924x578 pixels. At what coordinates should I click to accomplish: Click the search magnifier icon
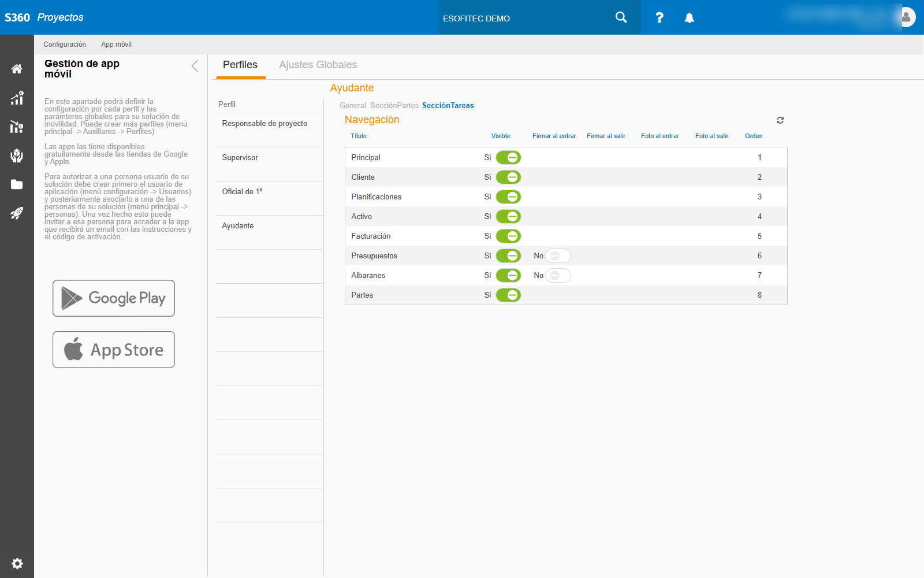[621, 17]
